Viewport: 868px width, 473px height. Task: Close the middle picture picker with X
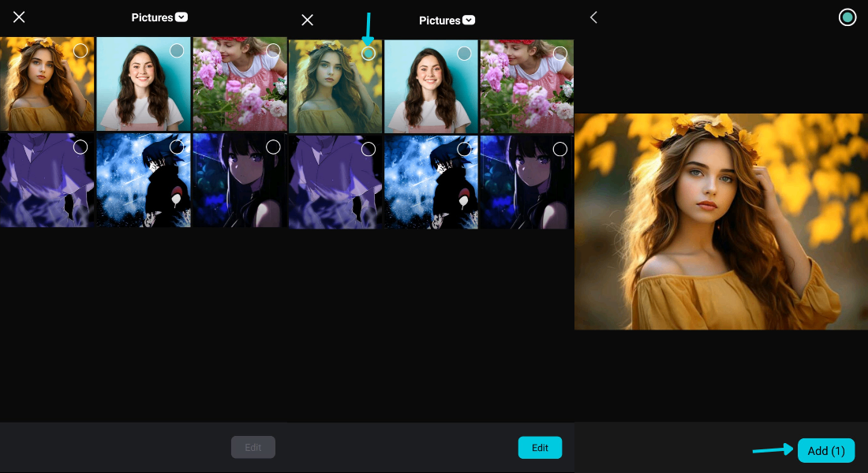click(307, 20)
